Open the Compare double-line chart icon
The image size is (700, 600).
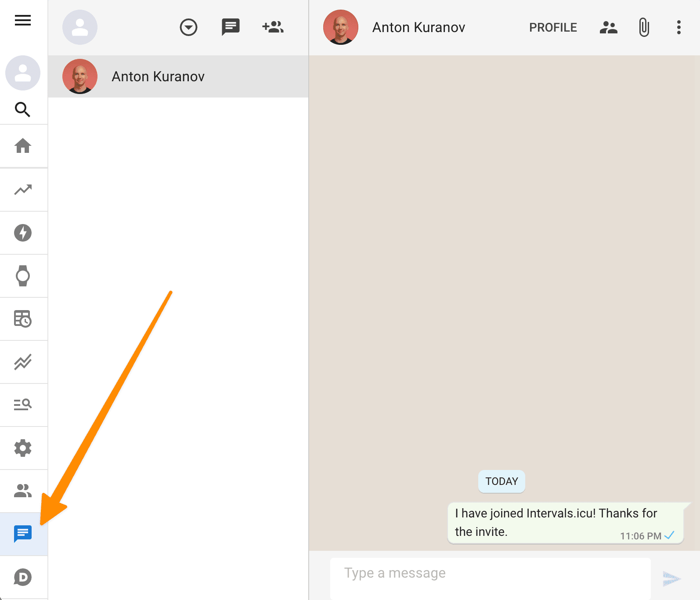click(x=23, y=362)
